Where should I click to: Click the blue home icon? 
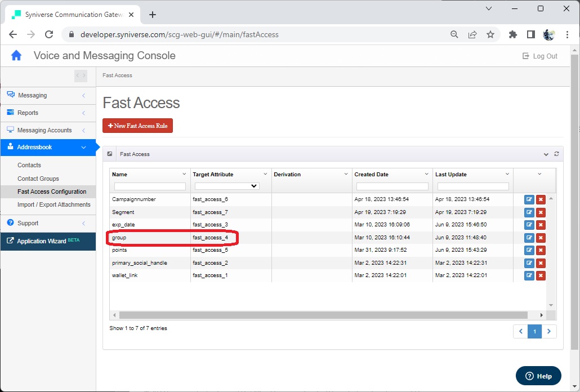(x=16, y=55)
